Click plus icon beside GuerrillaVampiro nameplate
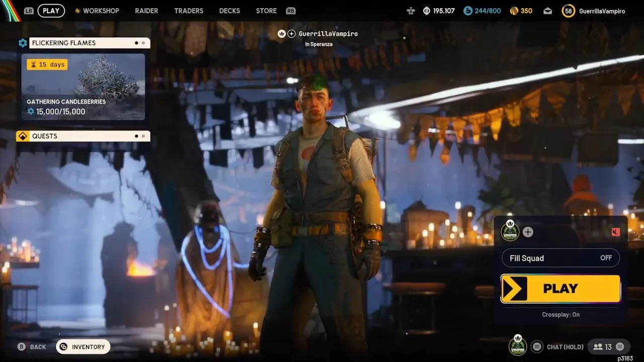Viewport: 644px width, 362px height. (291, 34)
